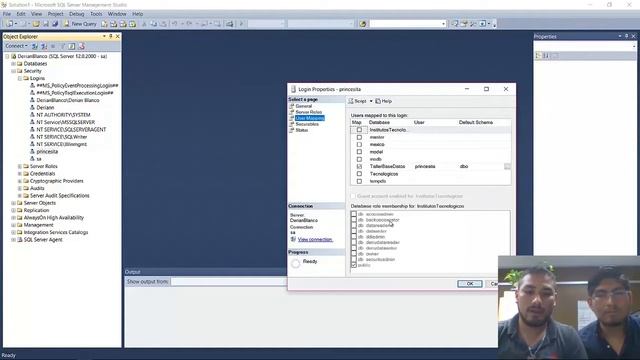
Task: Click the pin icon of Object Explorer panel
Action: point(111,36)
